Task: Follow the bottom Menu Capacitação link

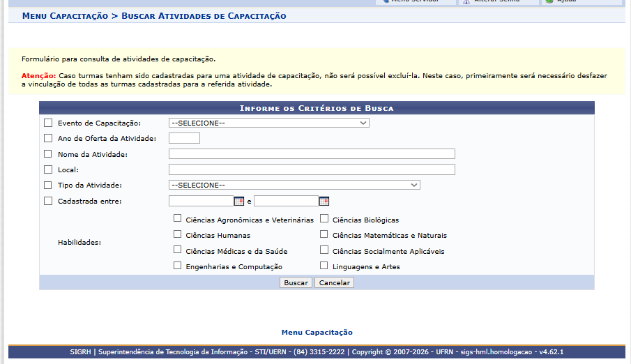Action: [317, 332]
